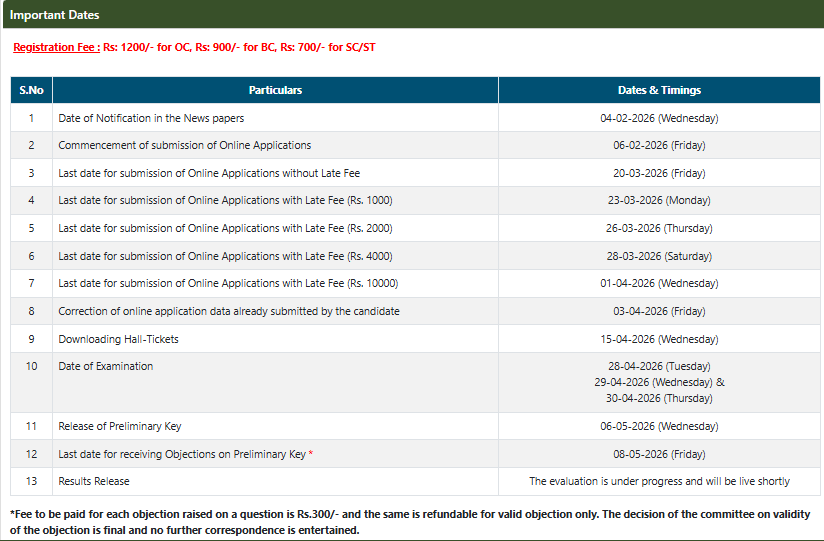
Task: Click the 'without Late Fee' submission row text
Action: point(209,173)
